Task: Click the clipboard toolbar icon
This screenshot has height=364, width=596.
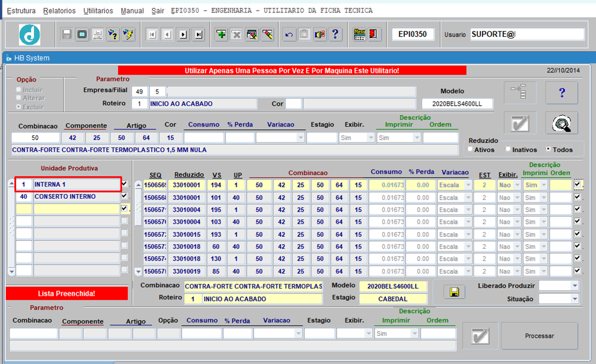Action: 304,34
